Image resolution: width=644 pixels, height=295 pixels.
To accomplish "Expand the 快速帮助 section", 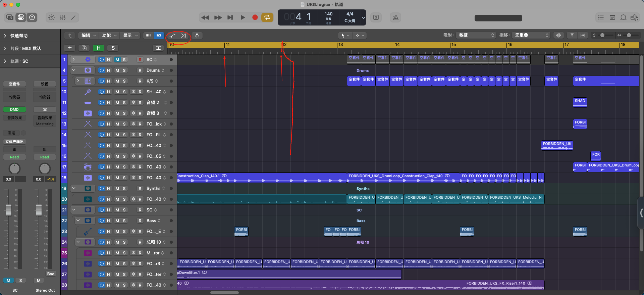I will 5,36.
